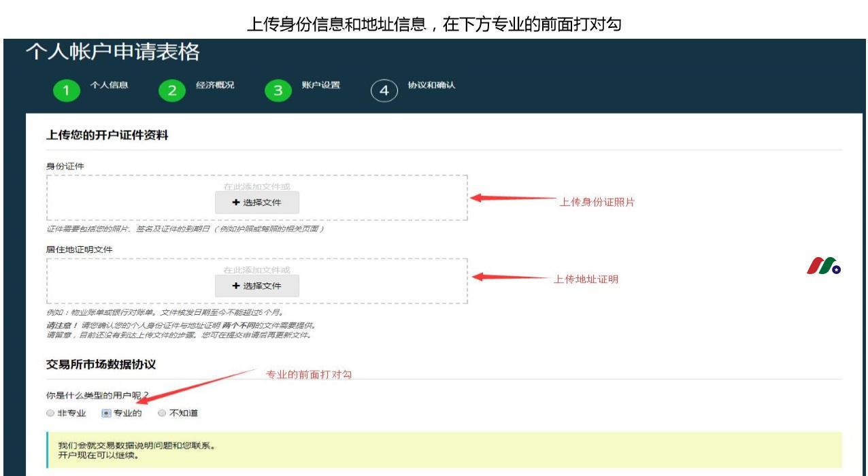Image resolution: width=868 pixels, height=476 pixels.
Task: Select the 专业的 radio button
Action: pyautogui.click(x=106, y=413)
